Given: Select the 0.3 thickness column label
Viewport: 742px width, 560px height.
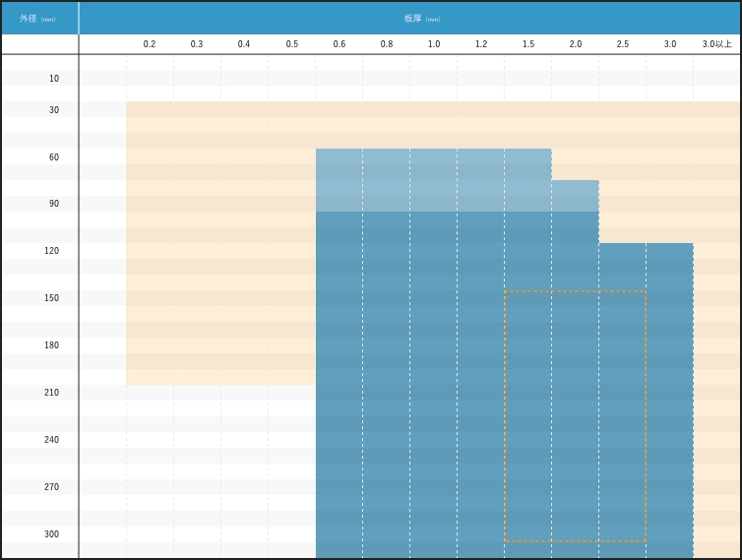Looking at the screenshot, I should [x=197, y=44].
